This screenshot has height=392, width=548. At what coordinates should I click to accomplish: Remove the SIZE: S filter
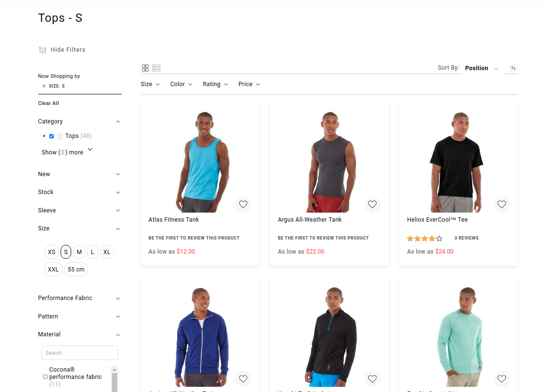point(44,86)
